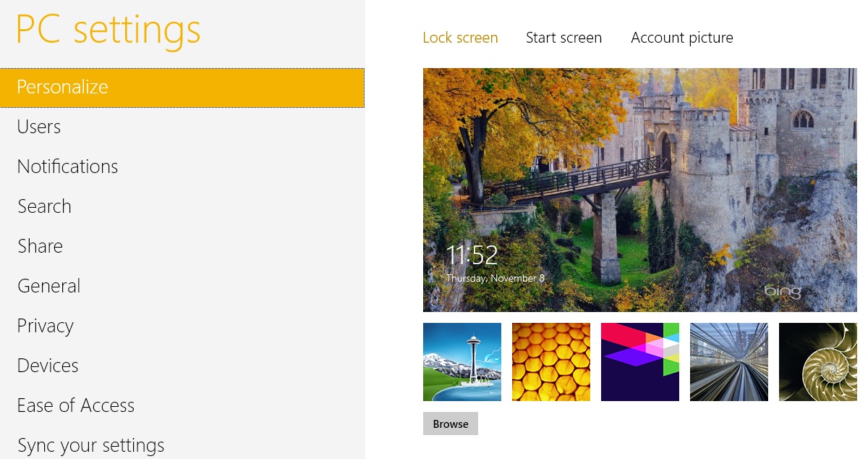Select the nautilus shell lock screen image
868x459 pixels.
tap(817, 361)
